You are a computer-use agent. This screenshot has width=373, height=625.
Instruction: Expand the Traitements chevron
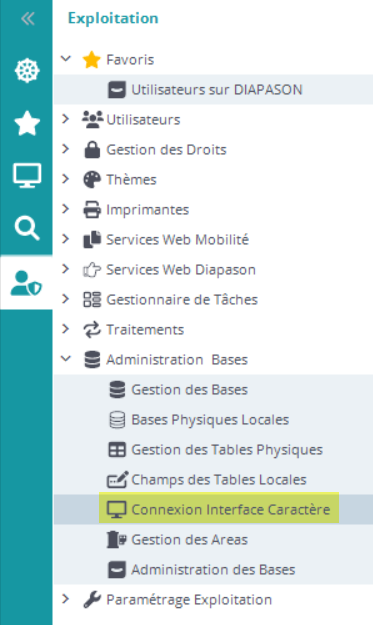66,329
